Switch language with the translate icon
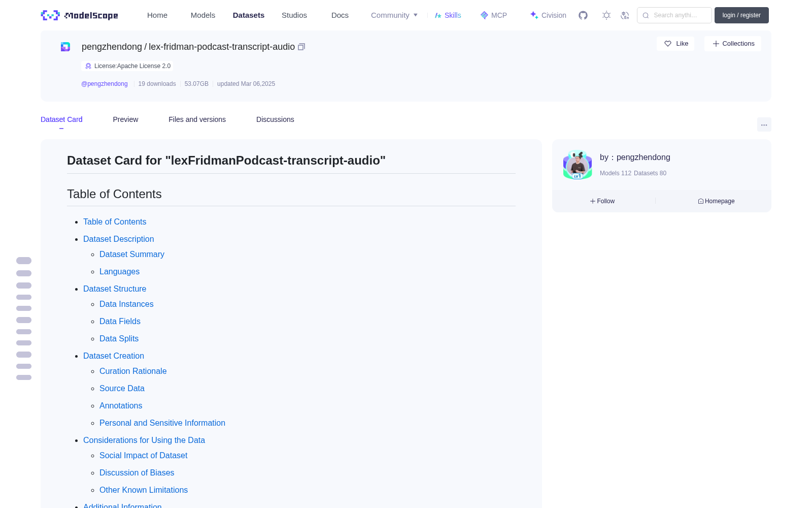 [x=625, y=15]
